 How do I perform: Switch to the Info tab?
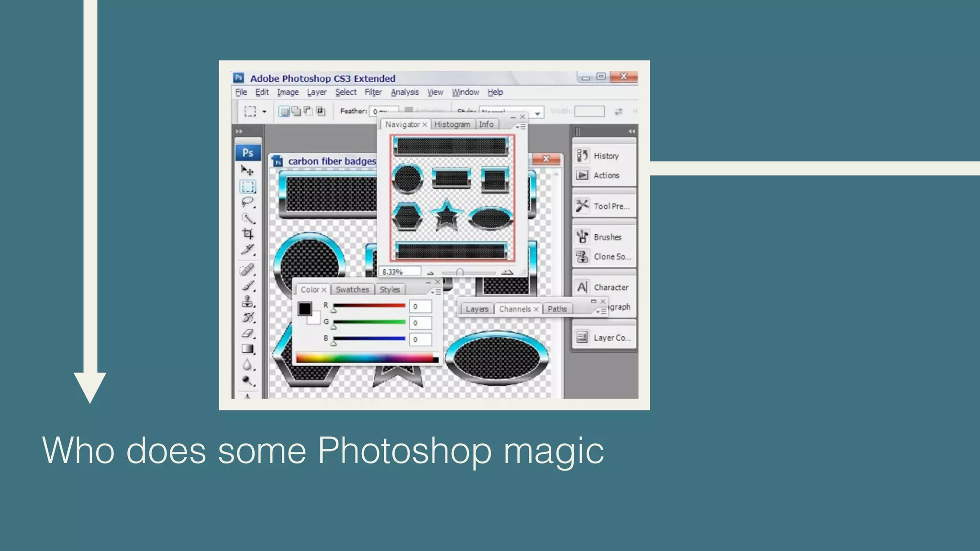(486, 124)
